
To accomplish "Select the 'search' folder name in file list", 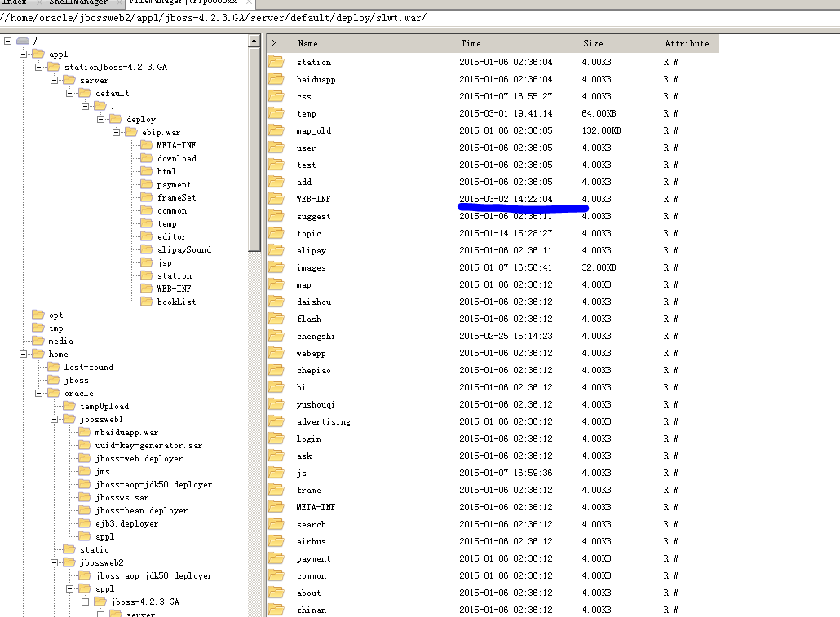I will [312, 524].
